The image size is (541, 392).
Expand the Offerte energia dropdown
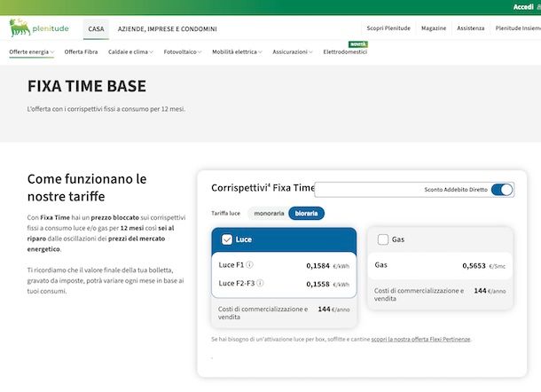[31, 52]
